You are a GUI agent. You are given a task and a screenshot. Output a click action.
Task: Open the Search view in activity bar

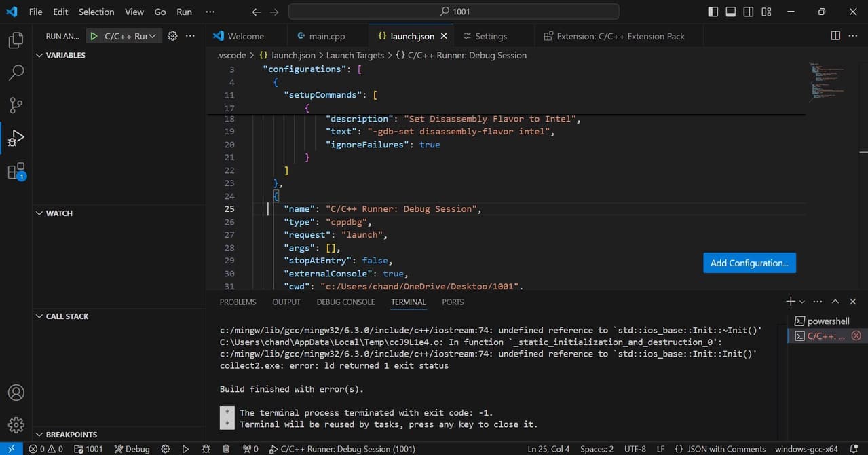[16, 73]
